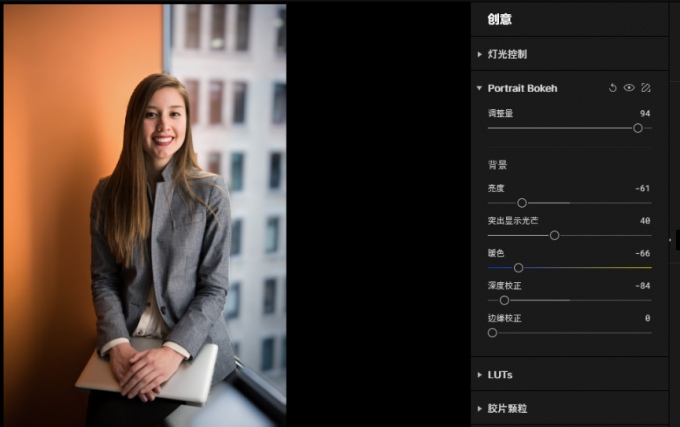The height and width of the screenshot is (427, 680).
Task: Click the 暖色 slider handle
Action: click(x=518, y=267)
